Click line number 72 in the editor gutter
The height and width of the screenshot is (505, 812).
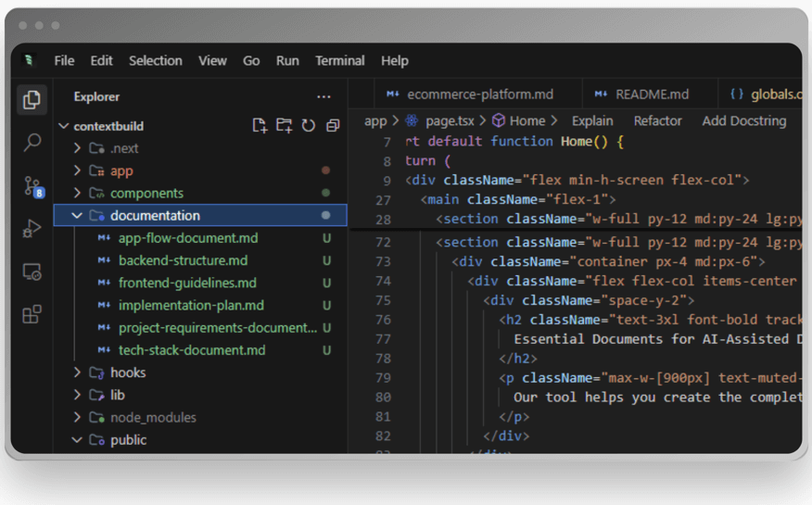[383, 242]
